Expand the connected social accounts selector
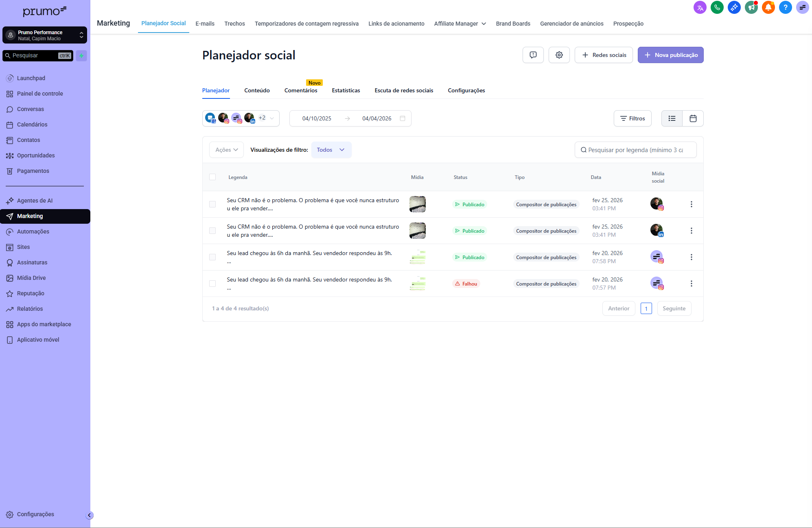The width and height of the screenshot is (812, 528). [x=272, y=118]
